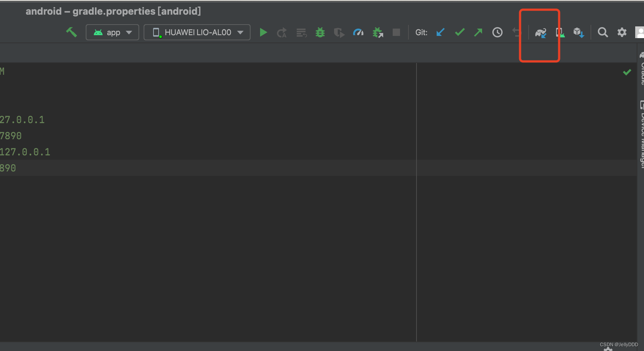Run the app with the green play button
Screen dimensions: 644x351
click(x=263, y=32)
